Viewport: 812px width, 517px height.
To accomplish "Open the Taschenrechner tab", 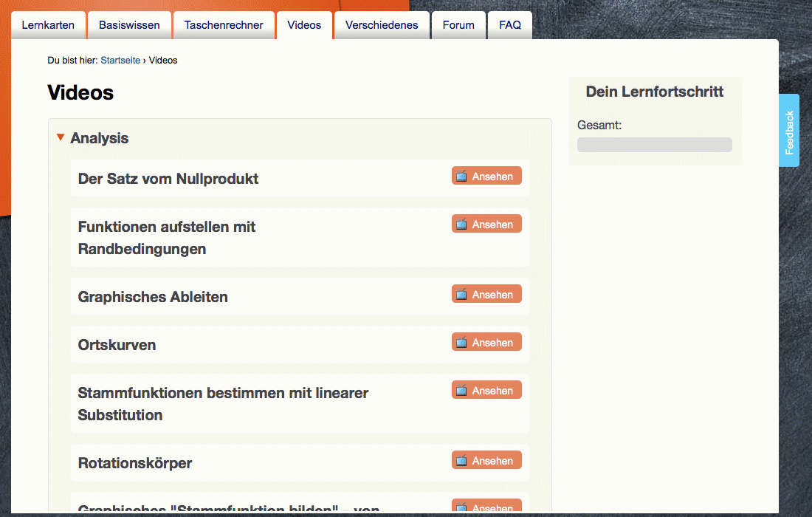I will (224, 25).
